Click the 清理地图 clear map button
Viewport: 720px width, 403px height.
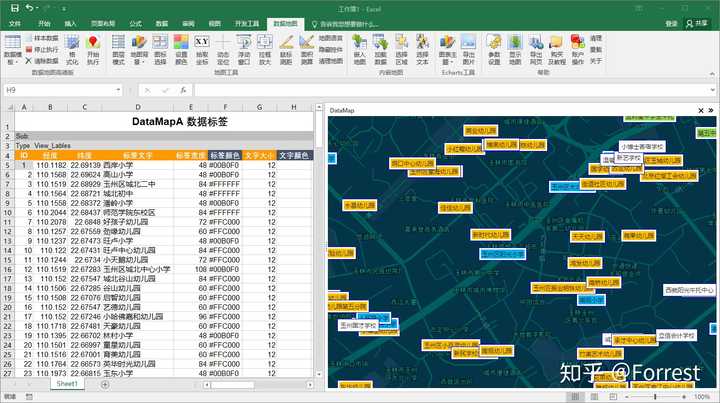click(331, 61)
